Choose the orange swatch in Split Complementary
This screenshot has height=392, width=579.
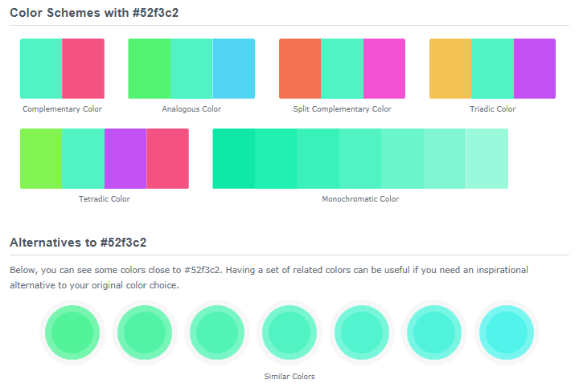click(300, 68)
